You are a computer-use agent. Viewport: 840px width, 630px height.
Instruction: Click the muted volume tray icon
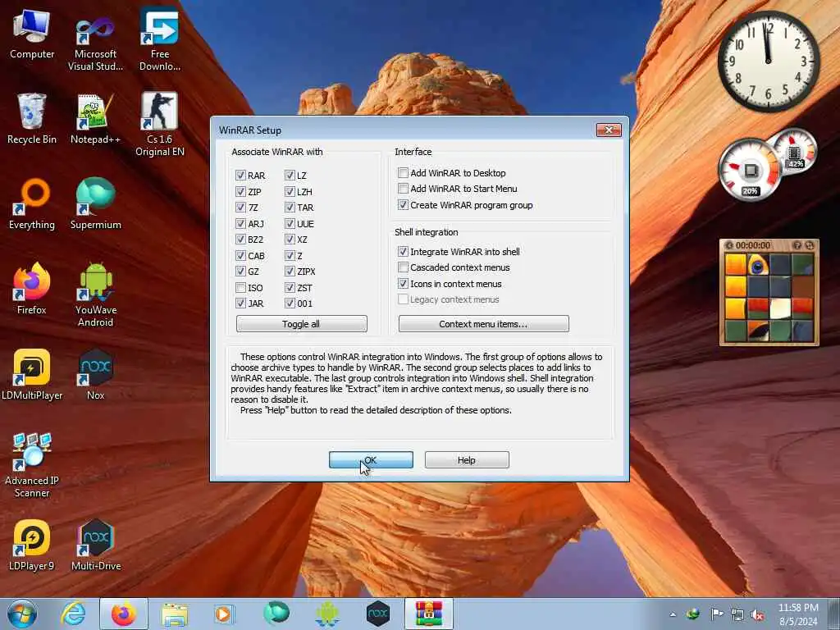click(x=757, y=614)
